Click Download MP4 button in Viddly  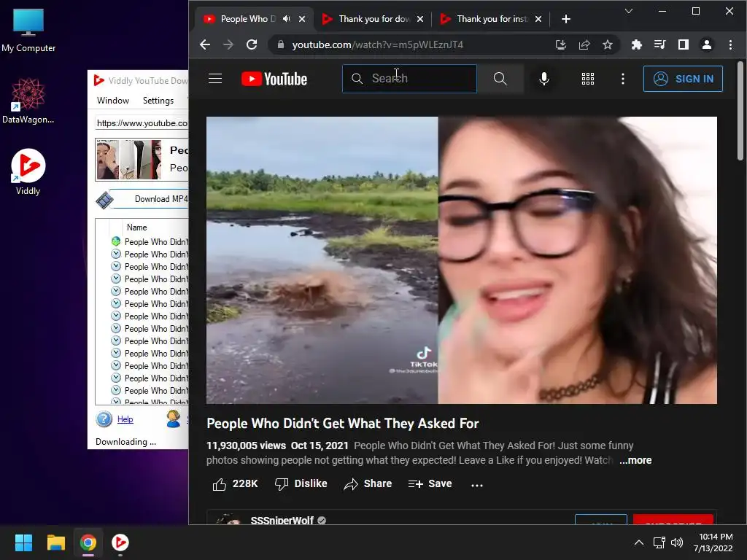click(x=150, y=199)
